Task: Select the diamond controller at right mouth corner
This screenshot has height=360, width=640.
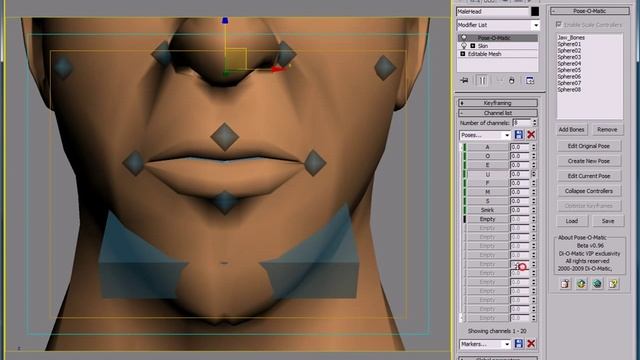Action: point(315,163)
